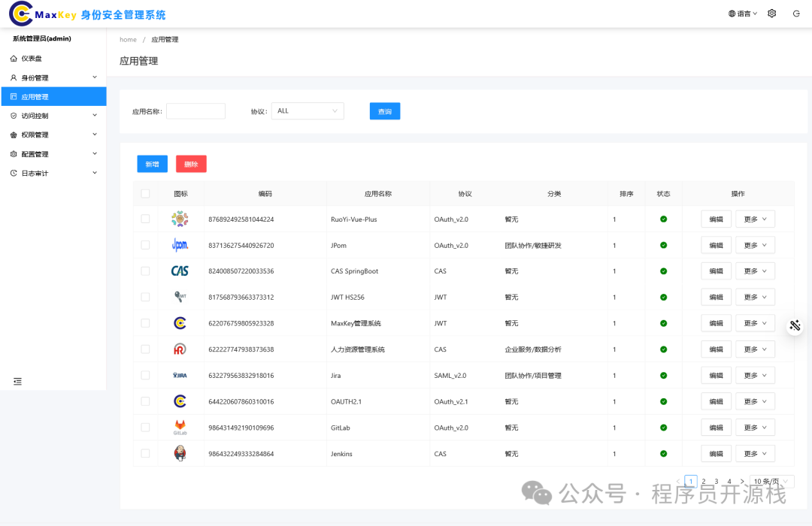Click the GitLab fox icon
Image resolution: width=812 pixels, height=526 pixels.
(180, 427)
